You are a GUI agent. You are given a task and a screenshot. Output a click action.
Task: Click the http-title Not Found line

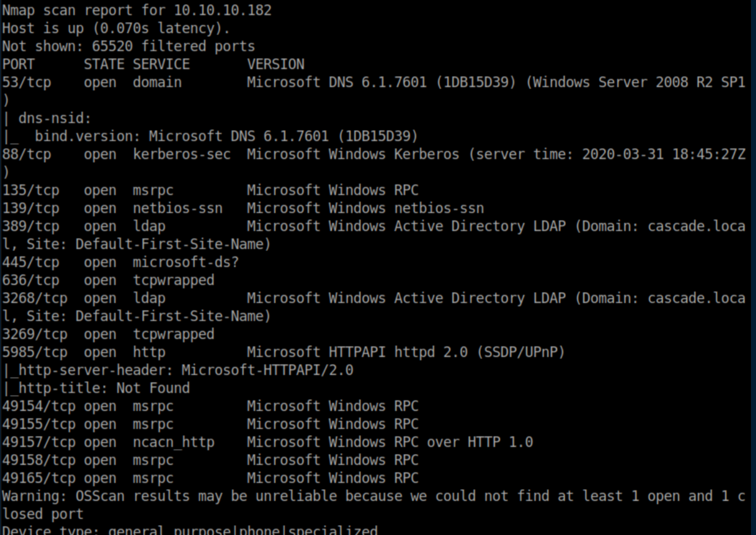(x=100, y=389)
